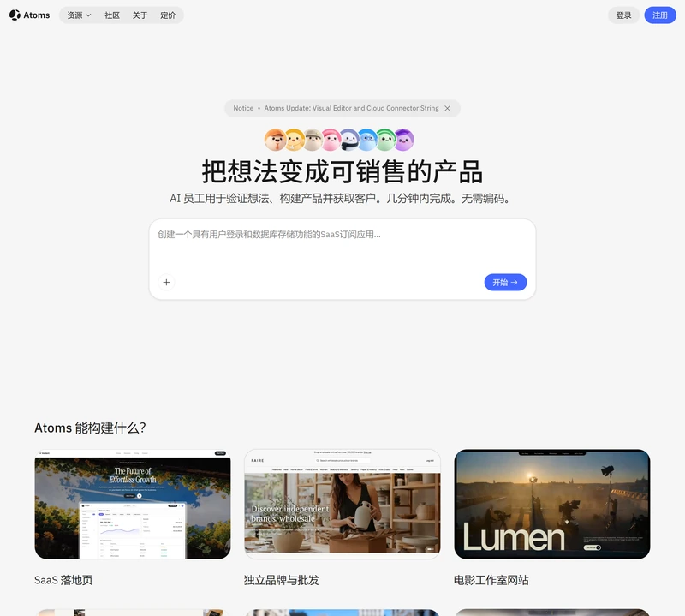Open the Atoms Update notice link

point(351,108)
